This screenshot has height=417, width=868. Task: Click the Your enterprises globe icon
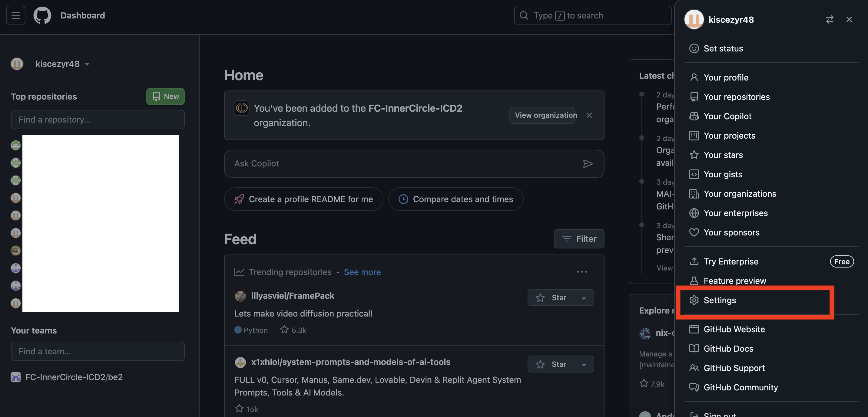(x=694, y=213)
